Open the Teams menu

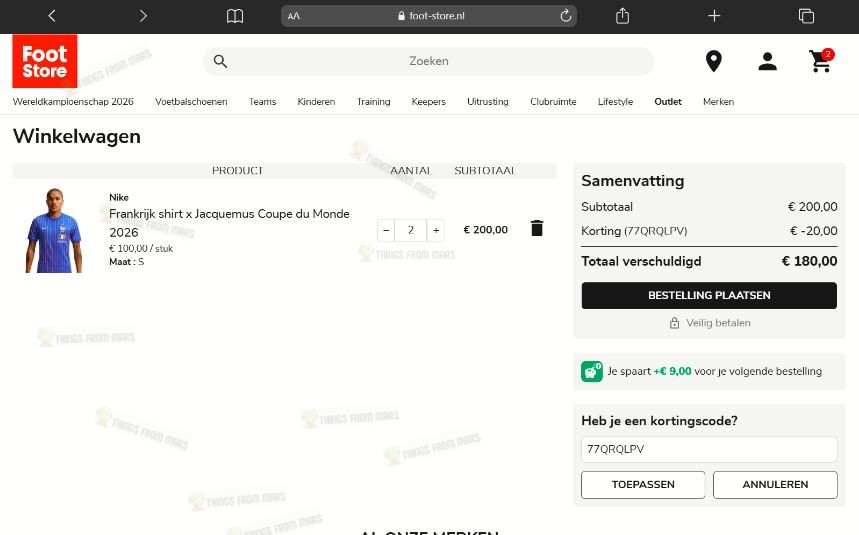(262, 101)
